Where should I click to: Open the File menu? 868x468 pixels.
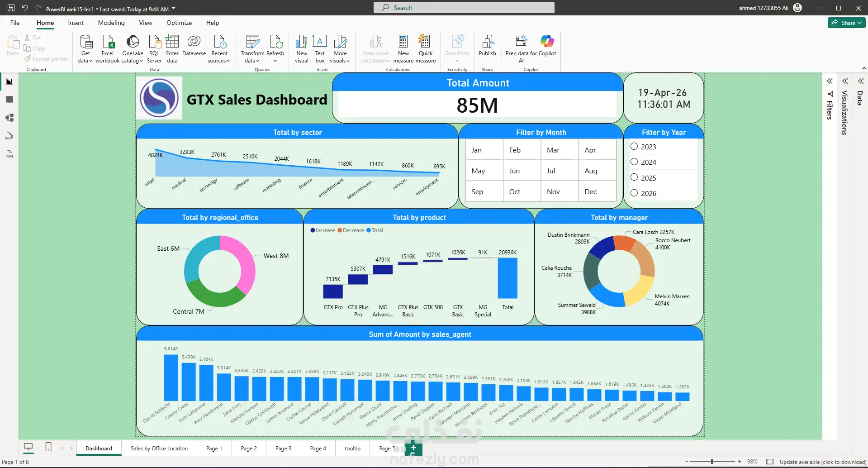point(15,23)
